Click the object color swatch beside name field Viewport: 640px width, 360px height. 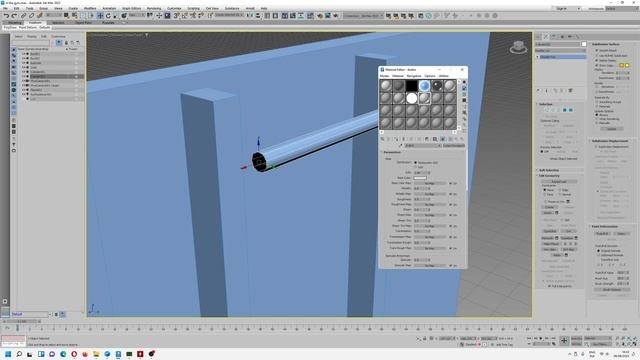tap(584, 44)
